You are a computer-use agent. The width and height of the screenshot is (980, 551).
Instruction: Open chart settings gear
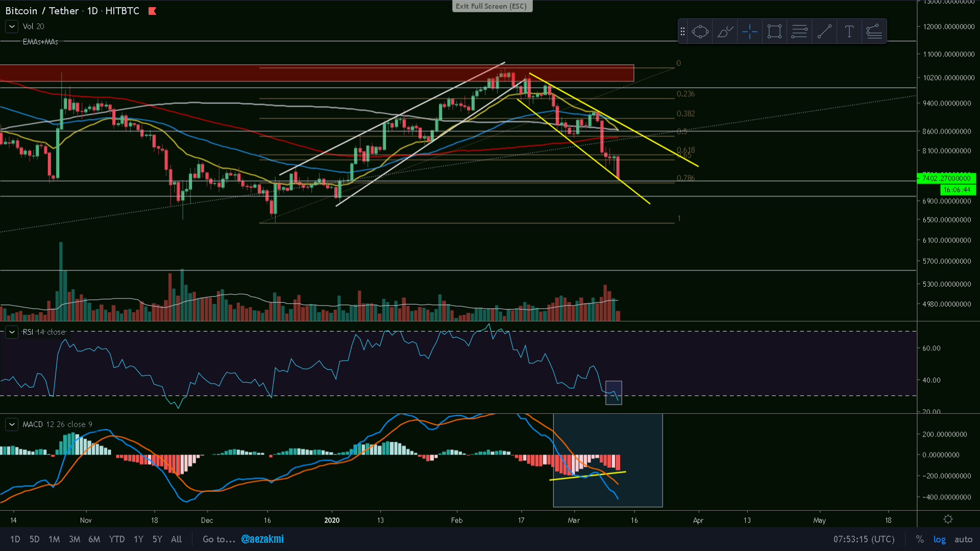pyautogui.click(x=948, y=519)
